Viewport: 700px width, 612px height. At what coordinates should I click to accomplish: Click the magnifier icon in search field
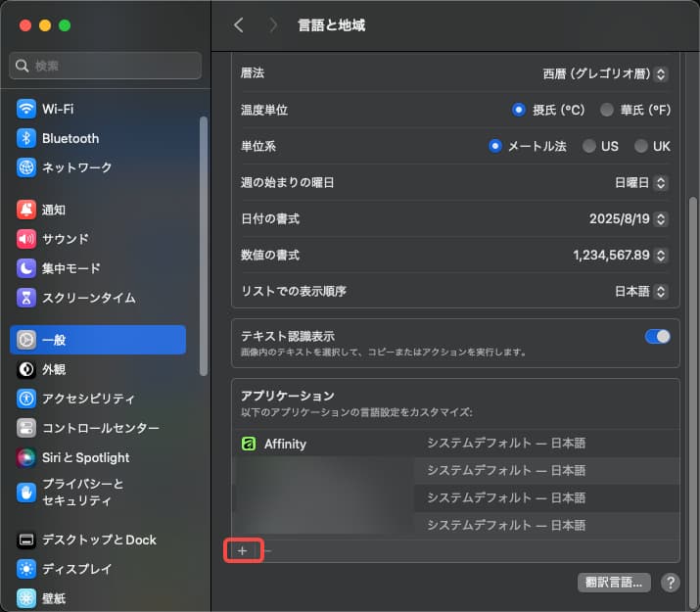22,66
